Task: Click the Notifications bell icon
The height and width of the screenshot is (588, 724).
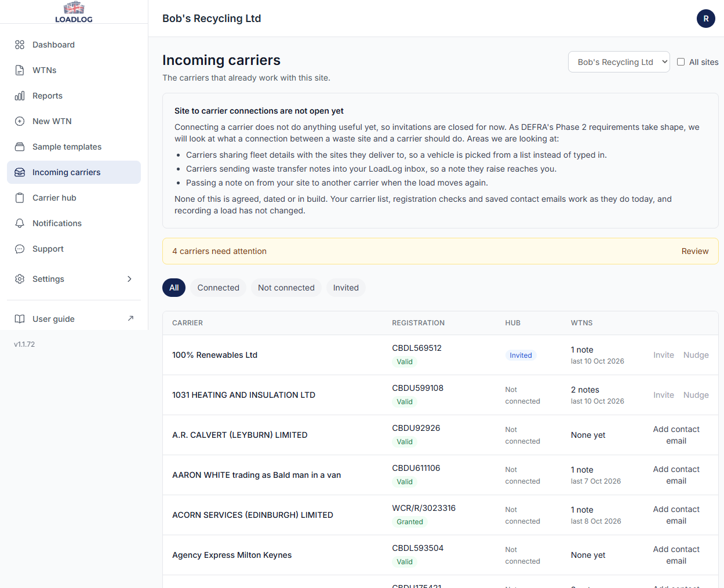Action: (x=20, y=223)
